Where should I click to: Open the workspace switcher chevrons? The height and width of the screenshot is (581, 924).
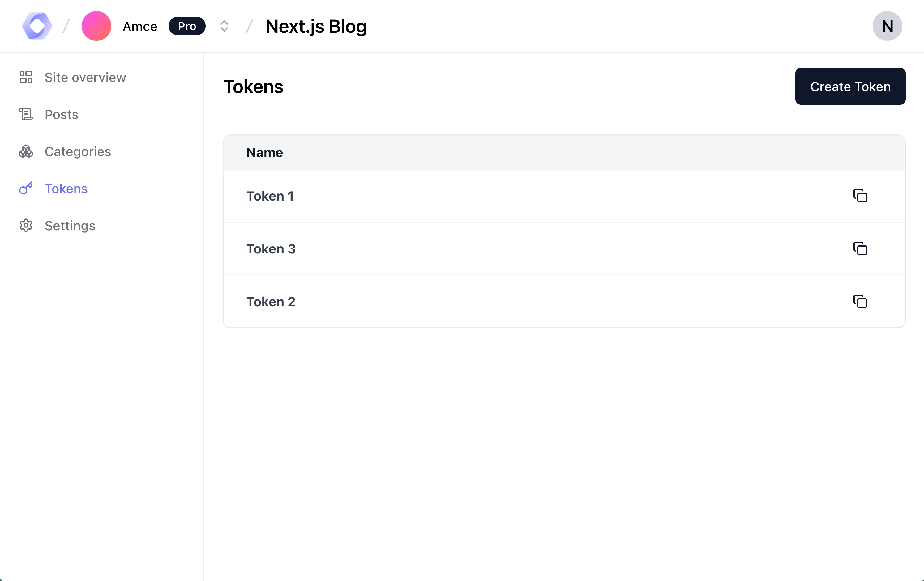[224, 26]
